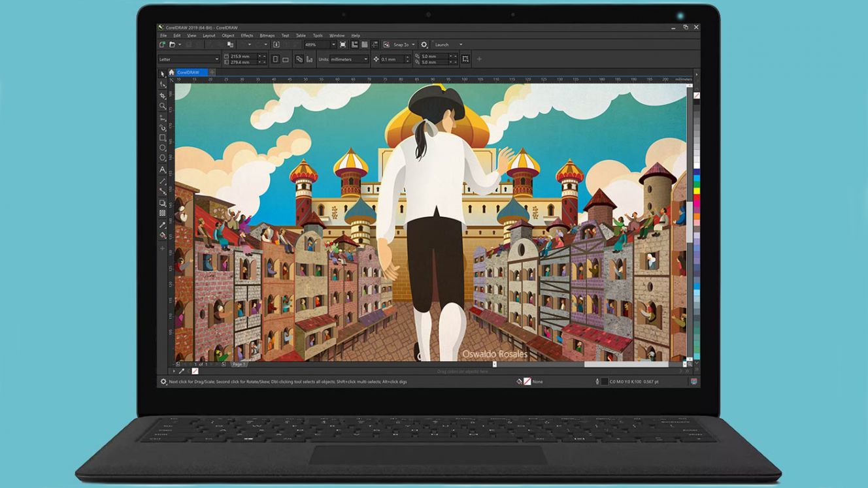Viewport: 868px width, 488px height.
Task: Toggle Snap off icon
Action: [x=386, y=44]
